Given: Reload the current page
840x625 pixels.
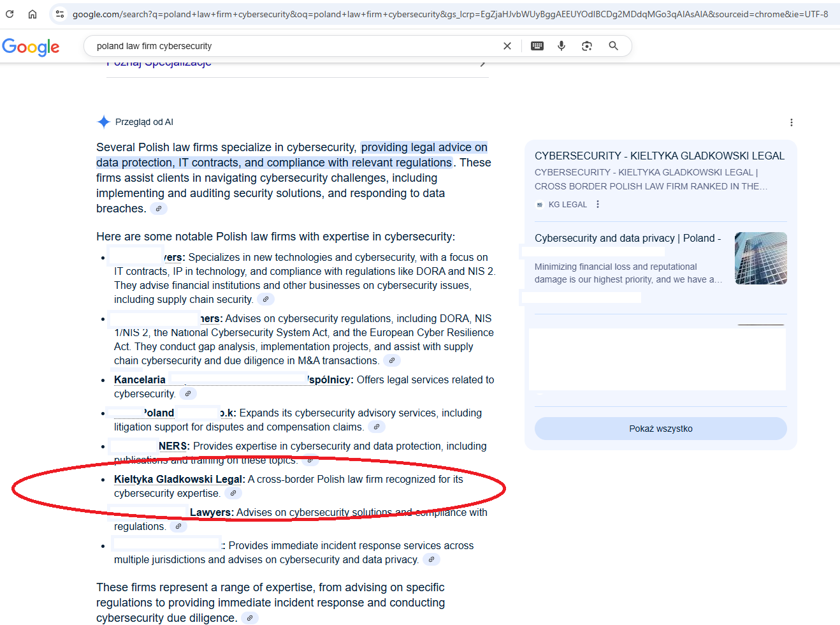Looking at the screenshot, I should 10,13.
